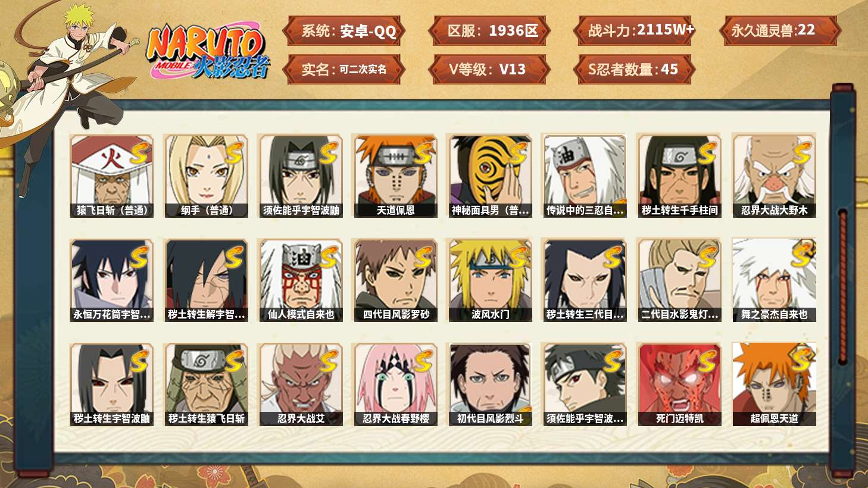Image resolution: width=868 pixels, height=488 pixels.
Task: Select the 忍界大战春野樱 character
Action: 395,384
